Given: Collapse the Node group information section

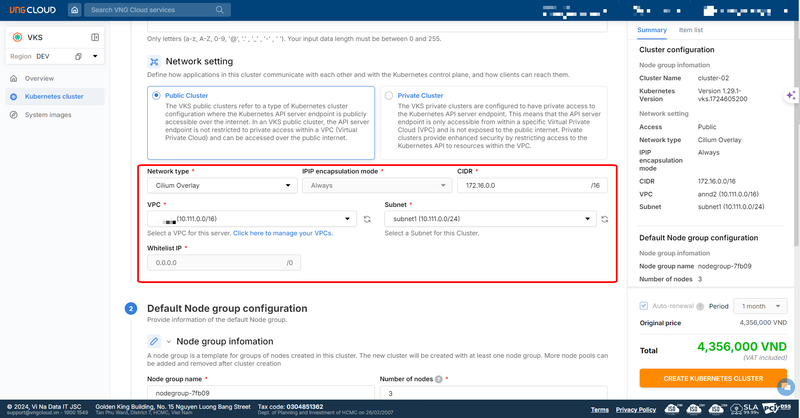Looking at the screenshot, I should [169, 341].
